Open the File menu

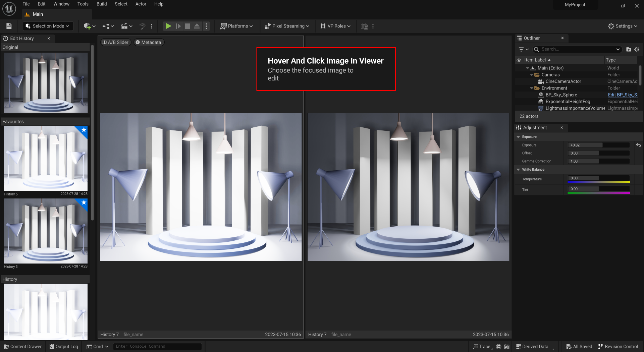coord(26,4)
